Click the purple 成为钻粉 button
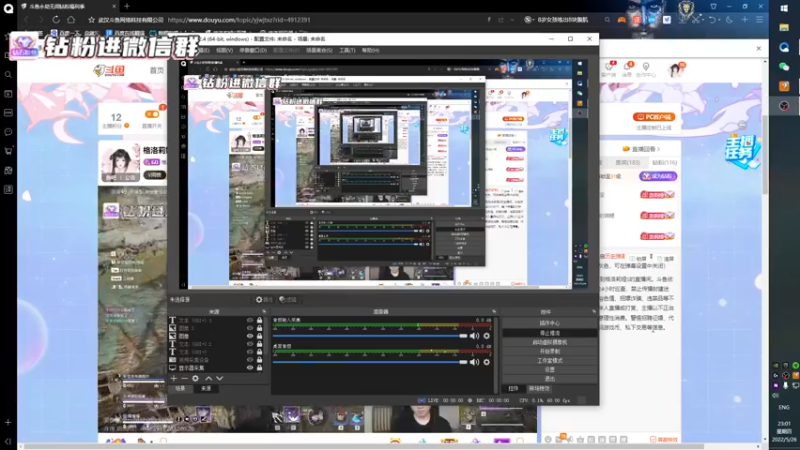 (x=658, y=176)
